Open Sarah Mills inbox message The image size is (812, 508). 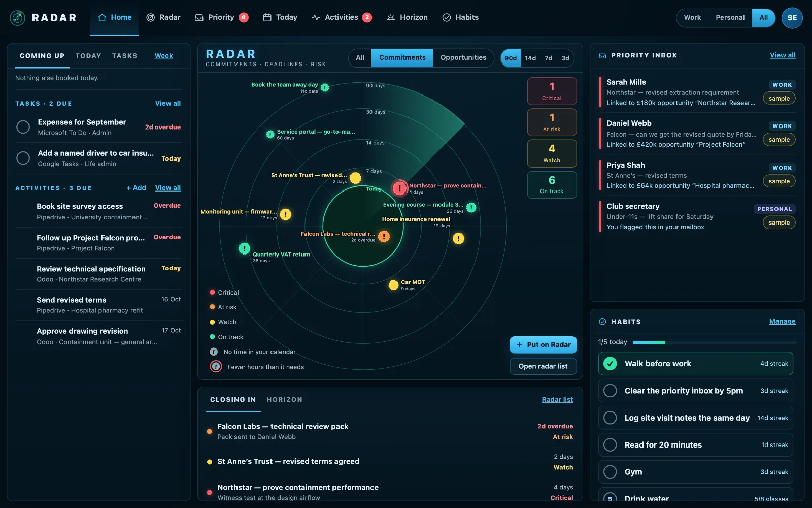tap(697, 92)
